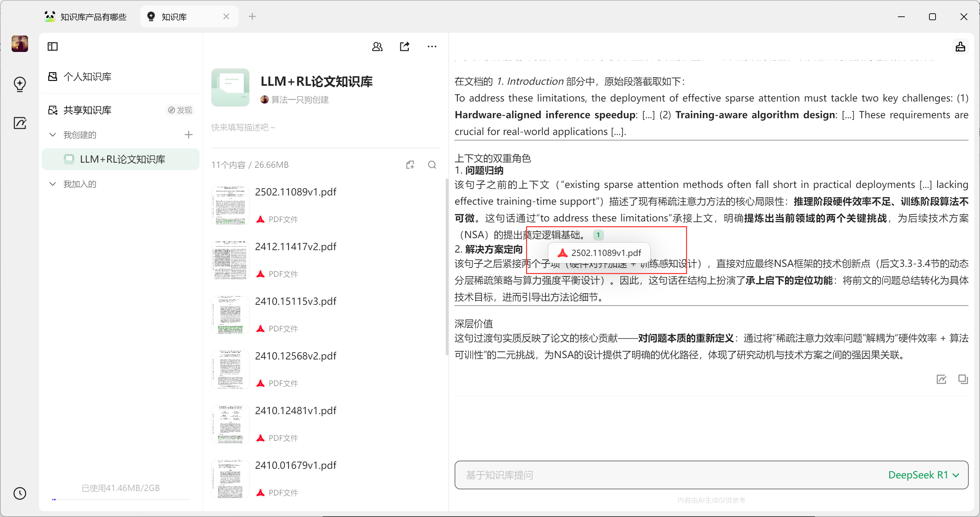Click the share knowledge base icon
980x517 pixels.
[x=404, y=46]
